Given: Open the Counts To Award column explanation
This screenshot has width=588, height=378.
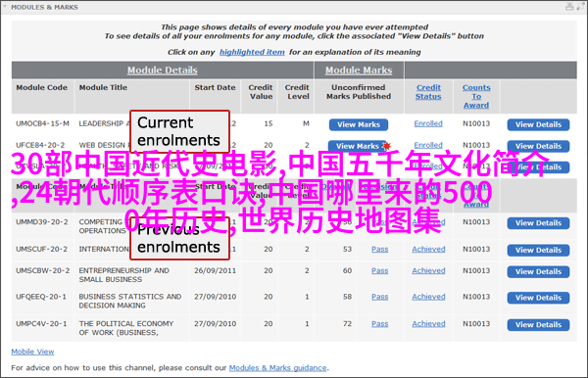Looking at the screenshot, I should click(476, 96).
